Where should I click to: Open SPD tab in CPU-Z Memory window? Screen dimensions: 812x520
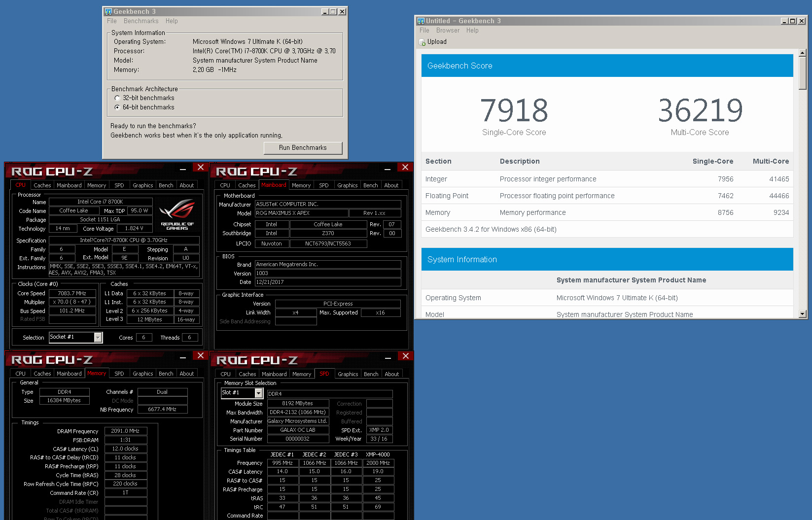pos(119,374)
